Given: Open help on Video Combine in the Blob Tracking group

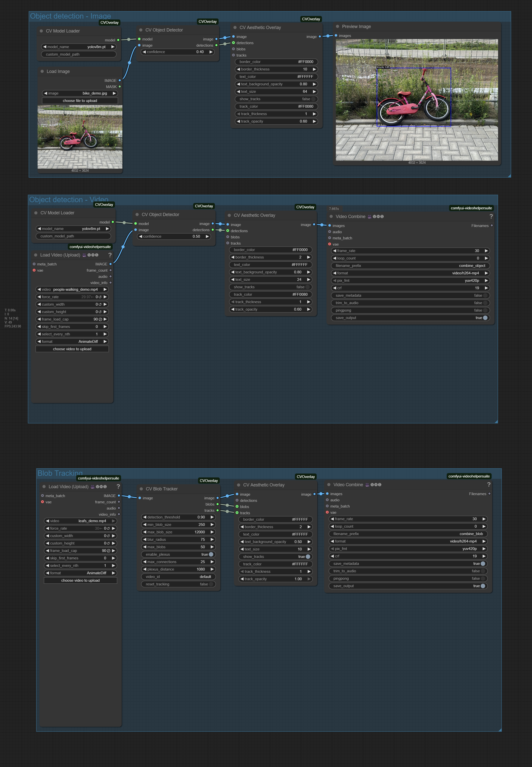Looking at the screenshot, I should (x=488, y=484).
